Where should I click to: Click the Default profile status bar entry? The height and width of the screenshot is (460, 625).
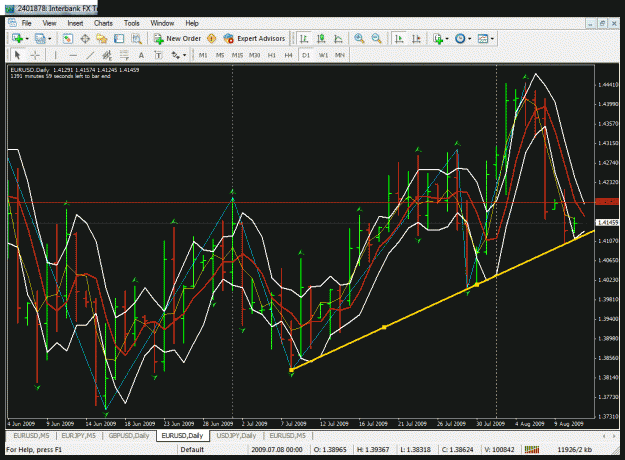pyautogui.click(x=192, y=450)
